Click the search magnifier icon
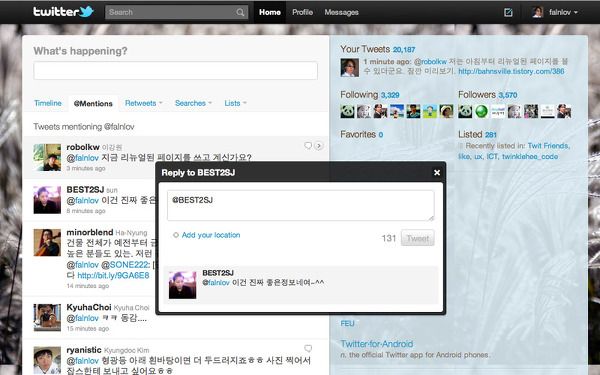 (x=240, y=12)
